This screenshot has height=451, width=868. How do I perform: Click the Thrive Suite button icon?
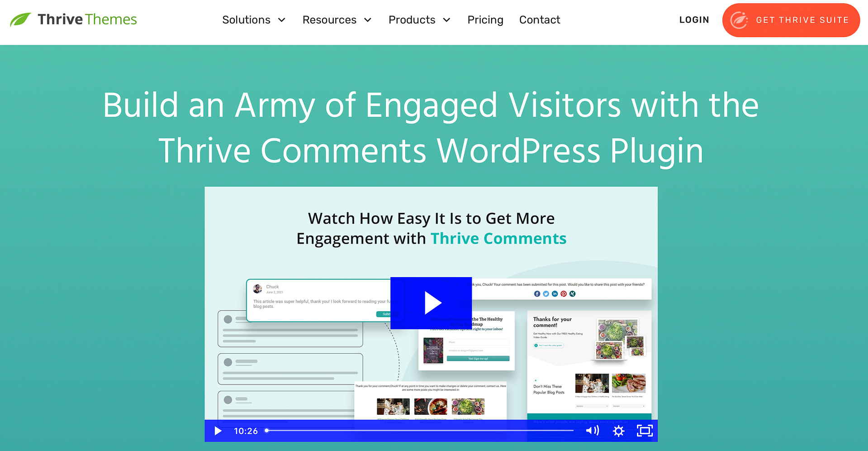pyautogui.click(x=739, y=20)
